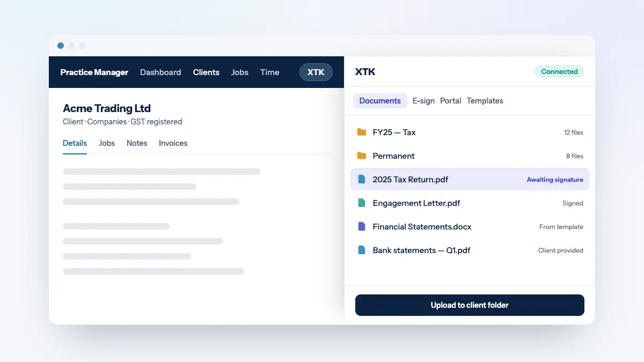Go to Clients in the navigation bar
Image resolution: width=644 pixels, height=362 pixels.
pyautogui.click(x=206, y=72)
